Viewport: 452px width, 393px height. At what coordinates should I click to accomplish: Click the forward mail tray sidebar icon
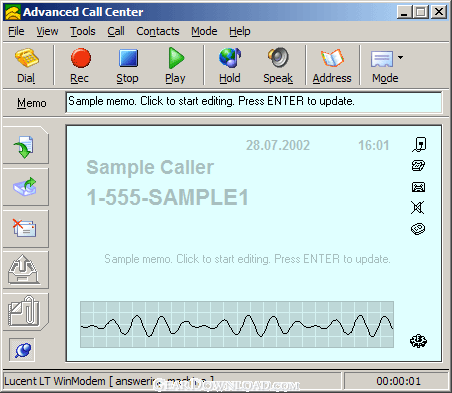25,187
